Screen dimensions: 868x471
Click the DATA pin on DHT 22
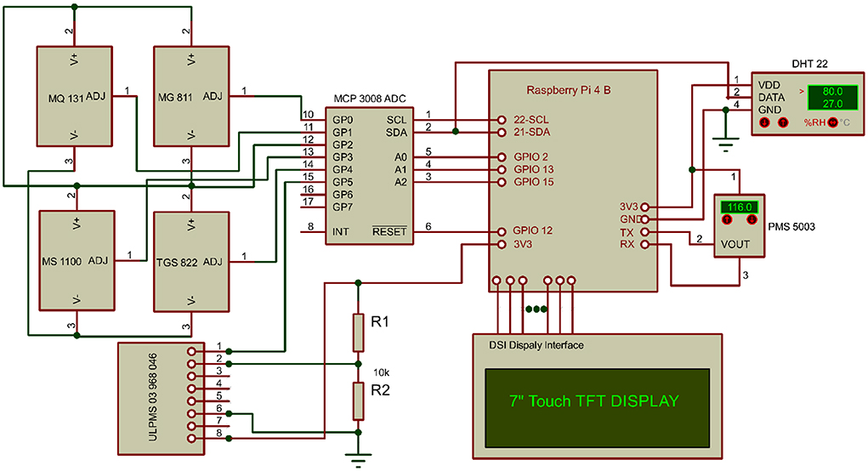(772, 98)
